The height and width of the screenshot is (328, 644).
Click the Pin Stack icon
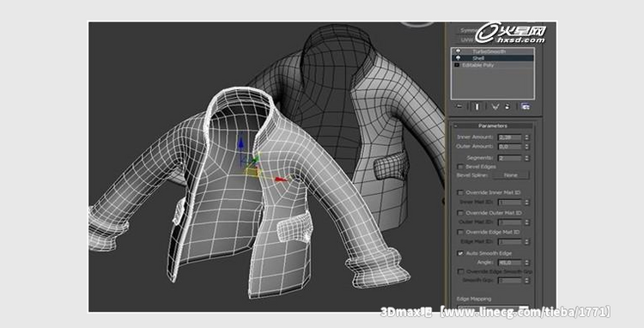pos(459,106)
